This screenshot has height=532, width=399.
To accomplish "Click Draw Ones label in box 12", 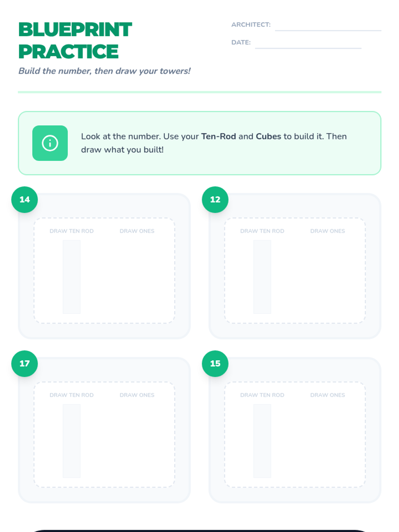I will coord(328,231).
